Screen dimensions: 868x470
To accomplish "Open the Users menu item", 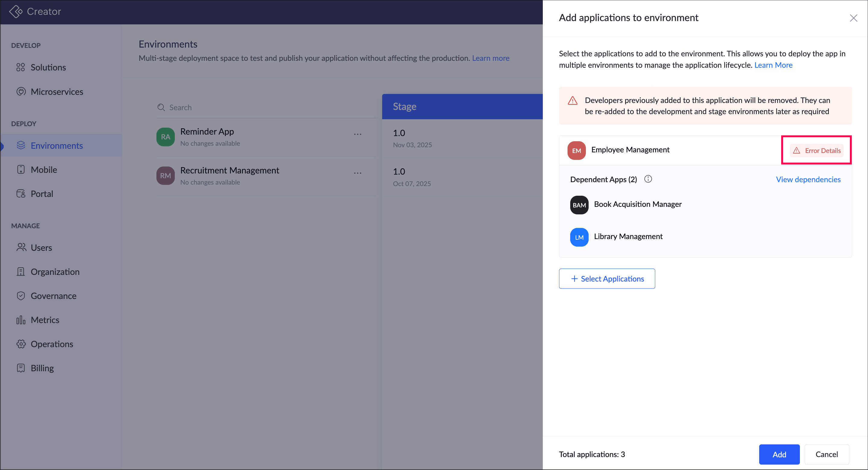I will coord(41,247).
